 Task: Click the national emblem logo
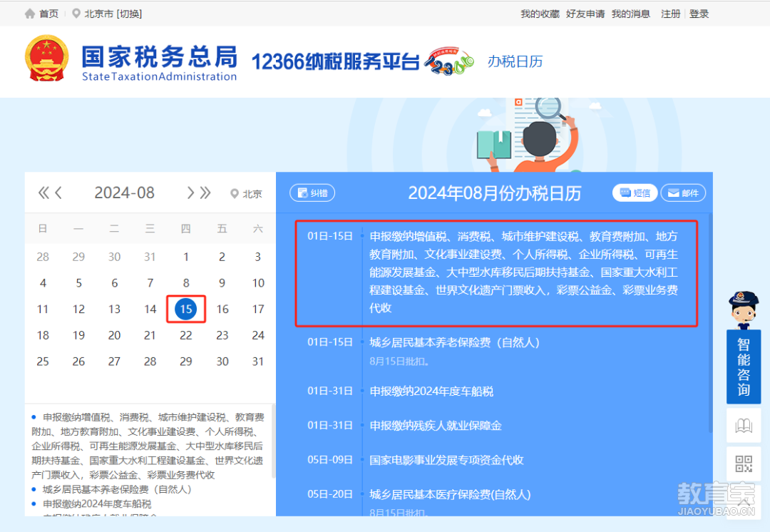click(46, 58)
